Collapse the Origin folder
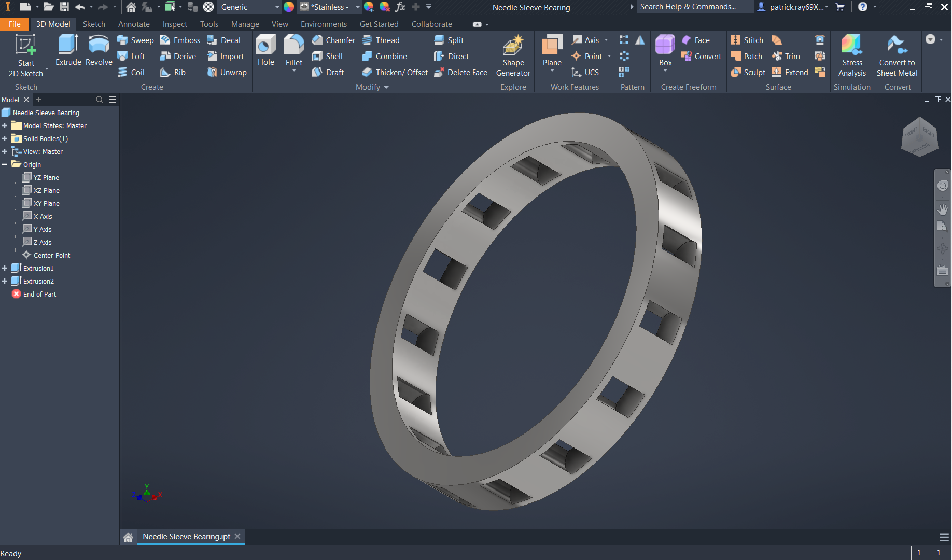Image resolution: width=952 pixels, height=560 pixels. pyautogui.click(x=5, y=164)
